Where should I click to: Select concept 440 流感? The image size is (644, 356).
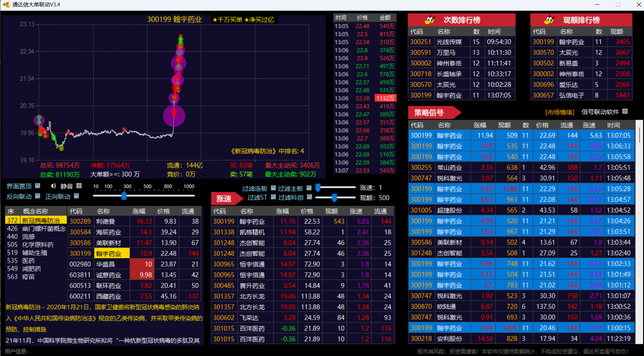point(36,236)
